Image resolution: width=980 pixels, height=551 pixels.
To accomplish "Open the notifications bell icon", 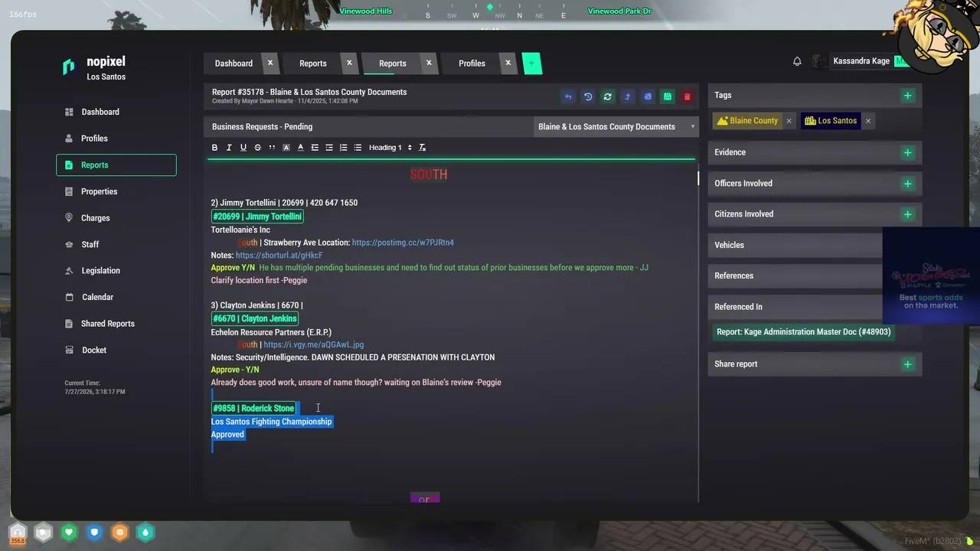I will point(797,61).
